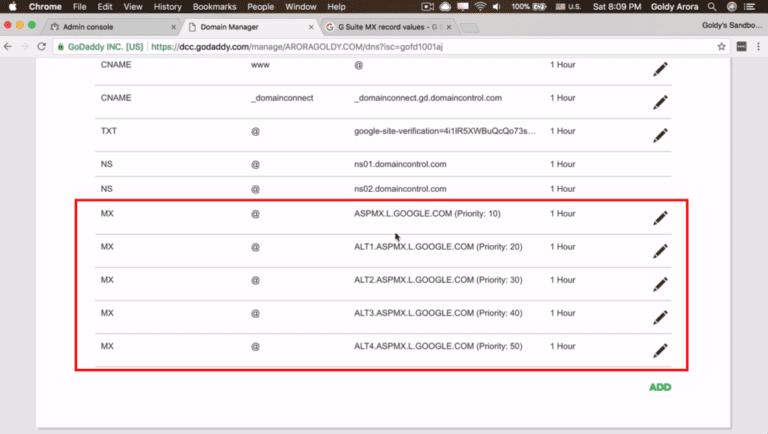Bookmark this page with the star
768x434 pixels.
click(721, 47)
